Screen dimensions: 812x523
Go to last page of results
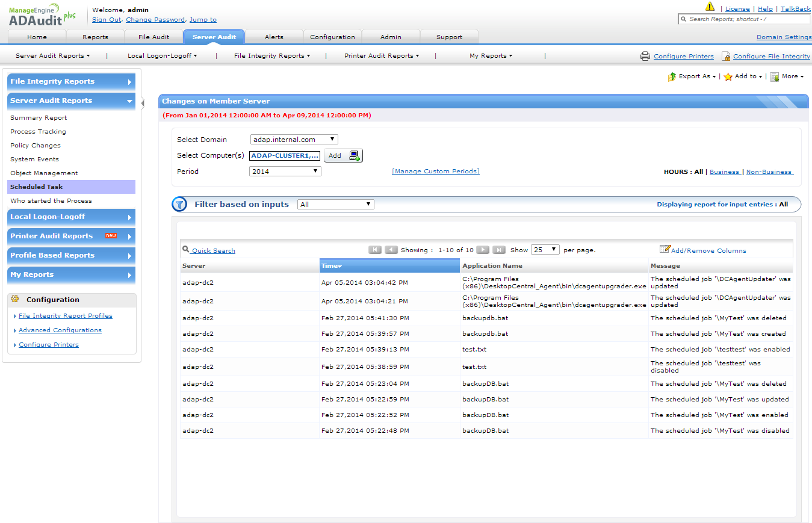point(499,250)
